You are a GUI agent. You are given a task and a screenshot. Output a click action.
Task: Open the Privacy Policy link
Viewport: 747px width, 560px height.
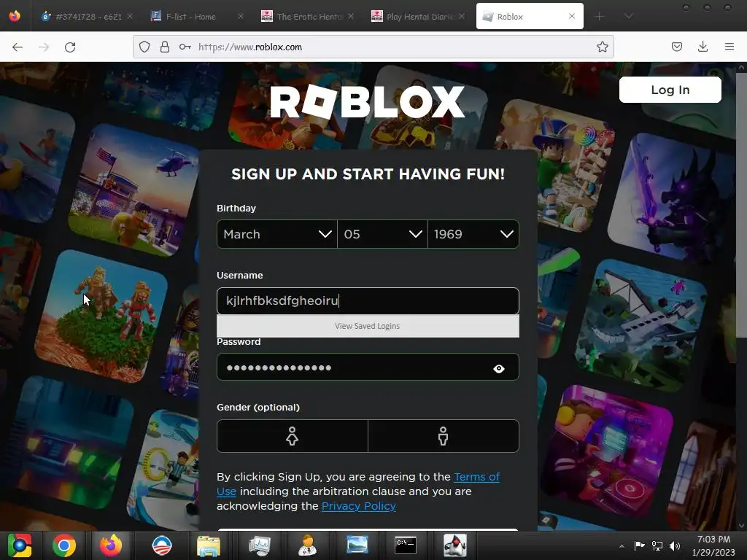[359, 506]
